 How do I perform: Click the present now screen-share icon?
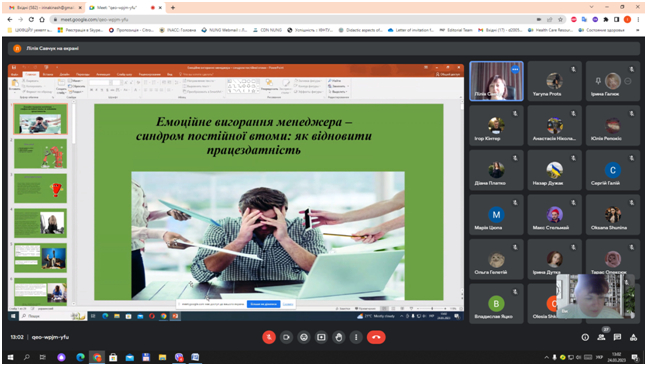tap(321, 337)
